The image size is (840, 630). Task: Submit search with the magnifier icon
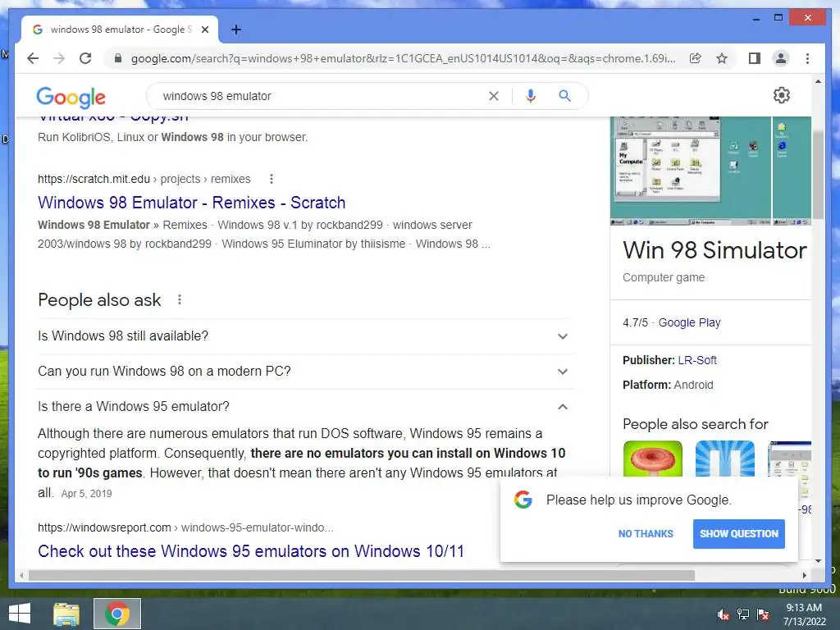pyautogui.click(x=564, y=96)
